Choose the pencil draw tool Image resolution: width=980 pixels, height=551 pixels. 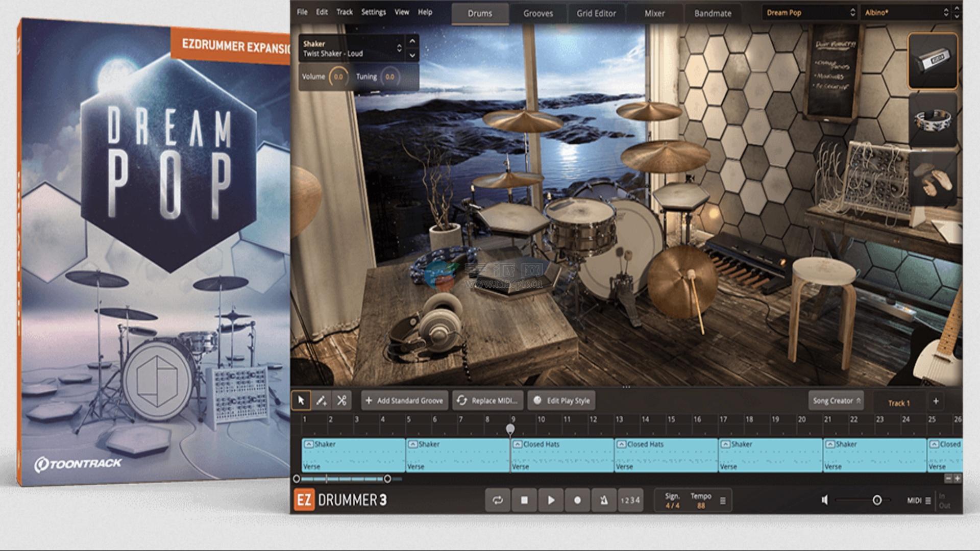tap(321, 400)
